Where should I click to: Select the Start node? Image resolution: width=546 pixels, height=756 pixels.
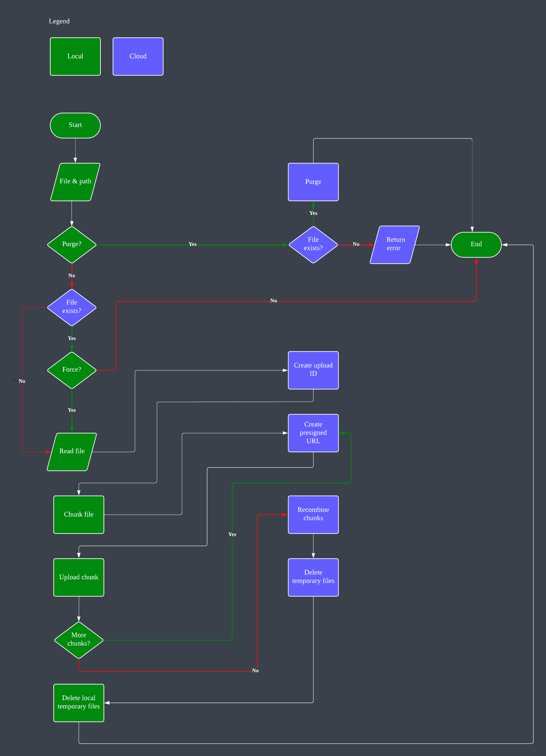click(x=75, y=125)
